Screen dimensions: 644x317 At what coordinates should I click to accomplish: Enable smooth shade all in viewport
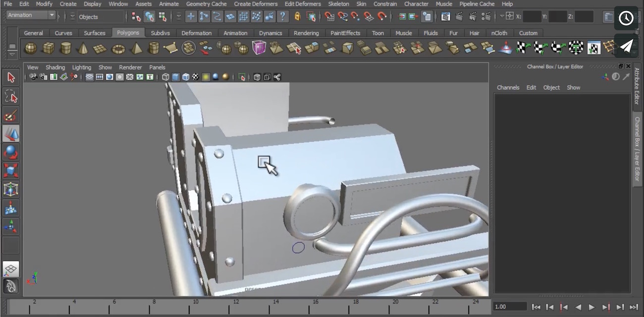[x=175, y=77]
